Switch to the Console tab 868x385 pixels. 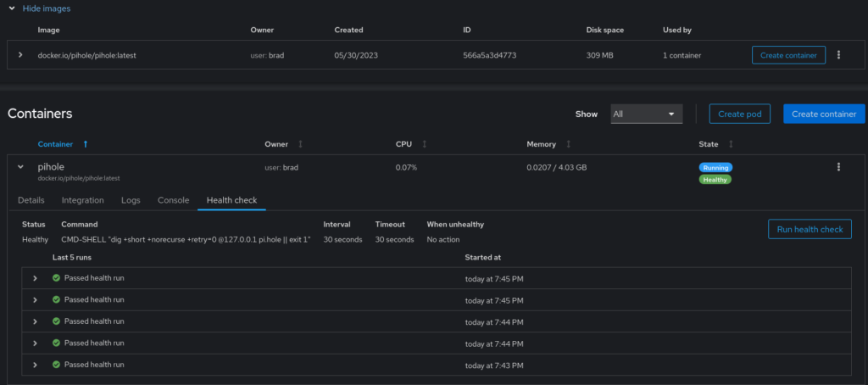(x=173, y=200)
